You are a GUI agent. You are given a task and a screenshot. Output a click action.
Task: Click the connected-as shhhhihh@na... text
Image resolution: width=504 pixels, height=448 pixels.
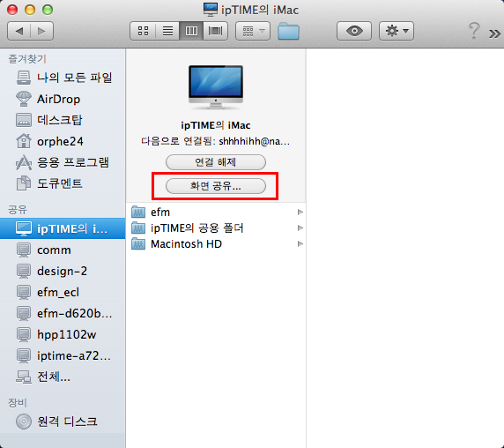coord(216,141)
